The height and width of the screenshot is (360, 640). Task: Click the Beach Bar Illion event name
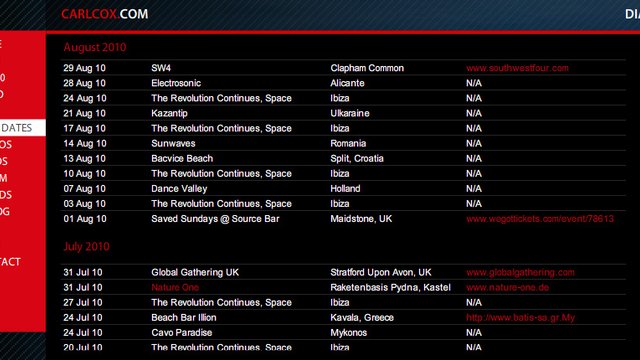[x=184, y=318]
